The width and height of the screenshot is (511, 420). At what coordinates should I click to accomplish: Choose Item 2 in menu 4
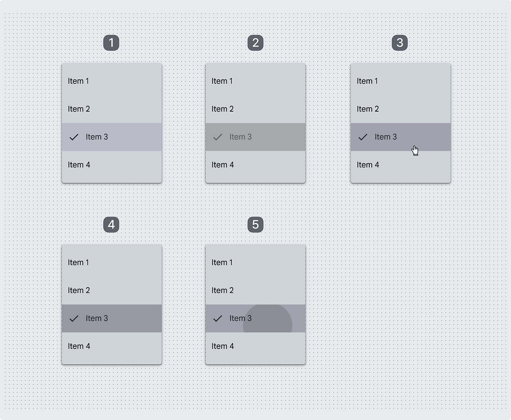(x=112, y=290)
